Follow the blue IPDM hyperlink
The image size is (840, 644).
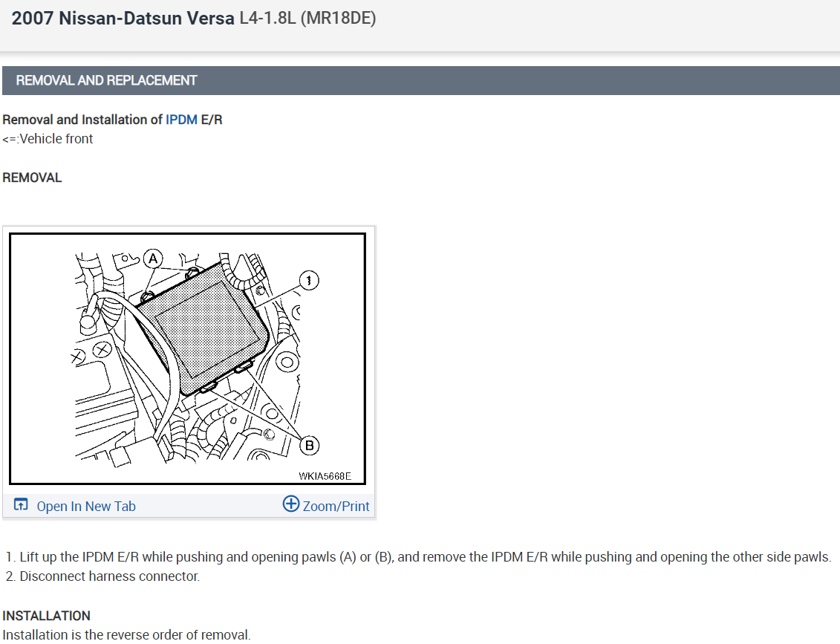click(181, 120)
